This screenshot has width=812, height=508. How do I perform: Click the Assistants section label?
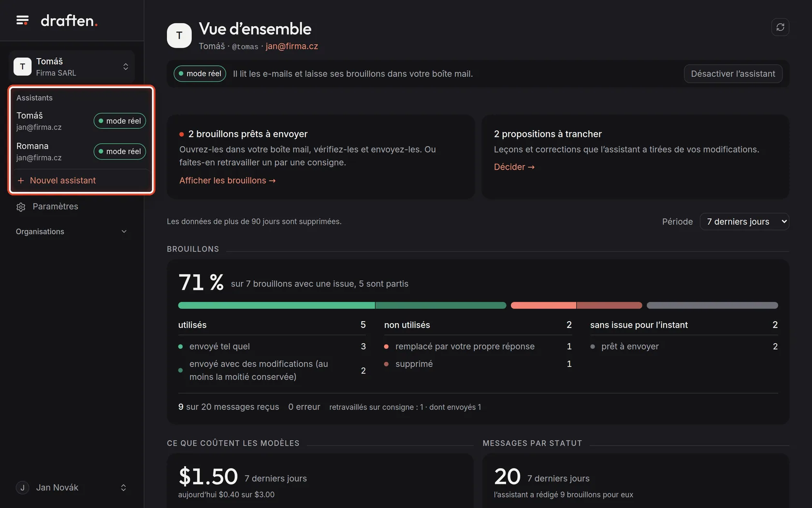click(34, 98)
